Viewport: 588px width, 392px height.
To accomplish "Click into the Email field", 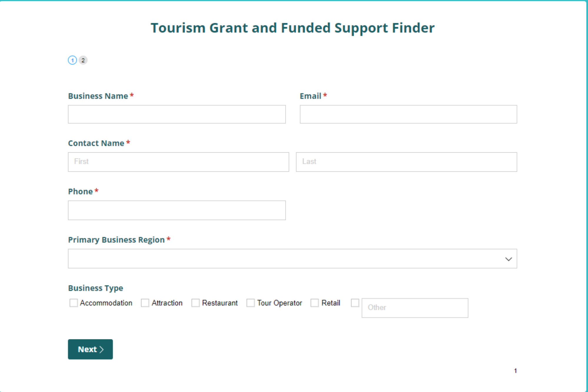I will [x=408, y=114].
